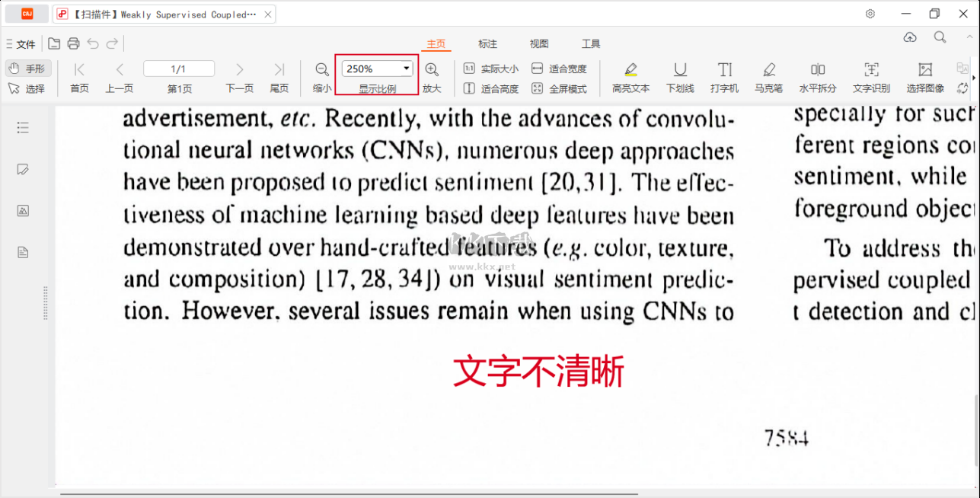Viewport: 980px width, 498px height.
Task: Choose the 打字机 typewriter tool
Action: pyautogui.click(x=724, y=78)
